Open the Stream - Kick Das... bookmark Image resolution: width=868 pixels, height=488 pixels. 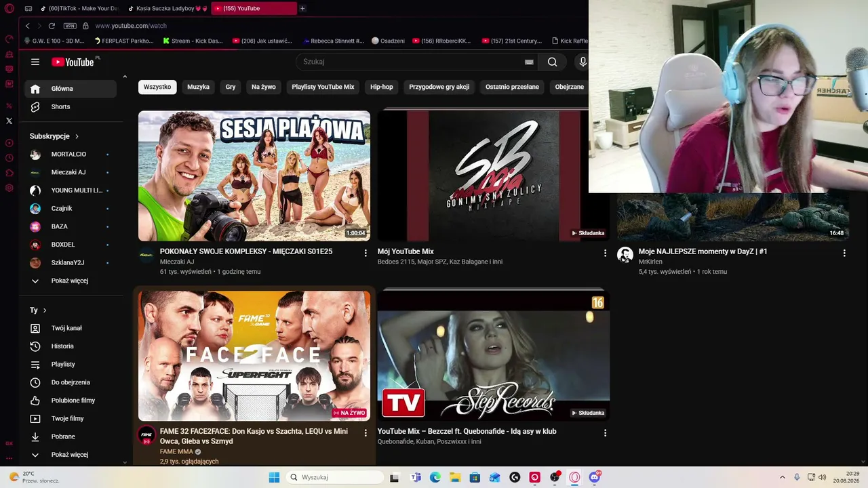point(193,41)
